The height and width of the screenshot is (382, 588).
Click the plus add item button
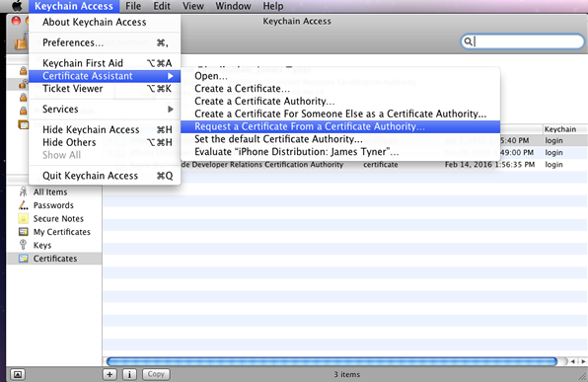tap(110, 374)
